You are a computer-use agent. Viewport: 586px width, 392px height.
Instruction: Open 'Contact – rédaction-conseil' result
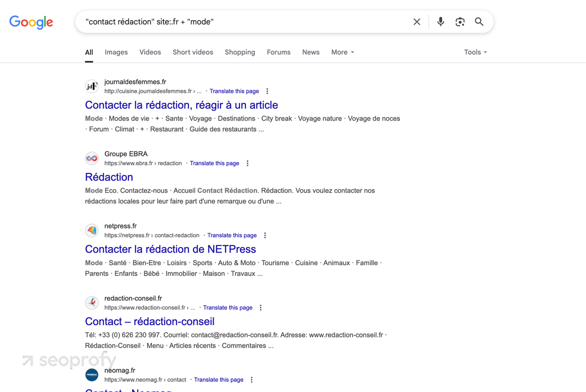pyautogui.click(x=150, y=321)
